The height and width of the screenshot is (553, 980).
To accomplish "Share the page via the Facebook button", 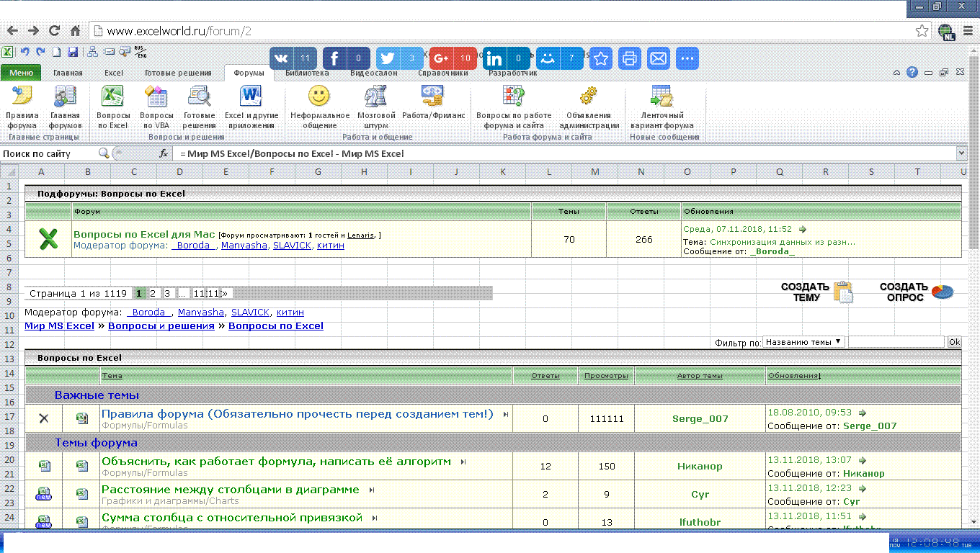I will (x=347, y=58).
